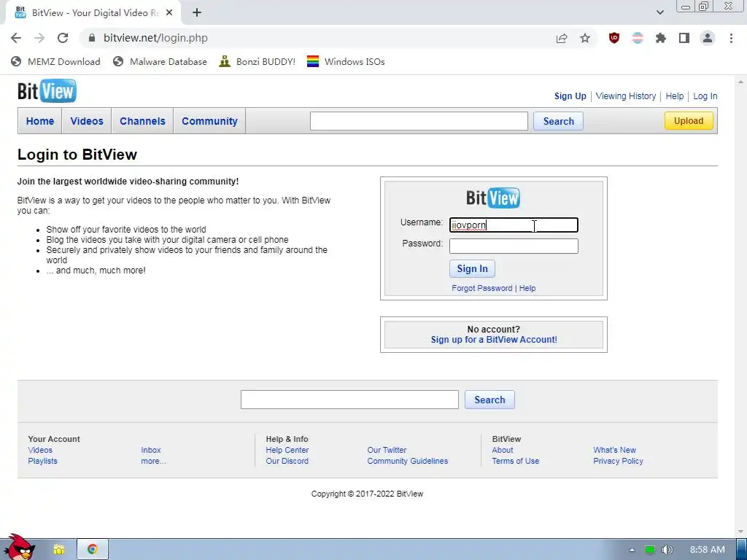Open Viewing History
This screenshot has height=560, width=747.
click(625, 96)
